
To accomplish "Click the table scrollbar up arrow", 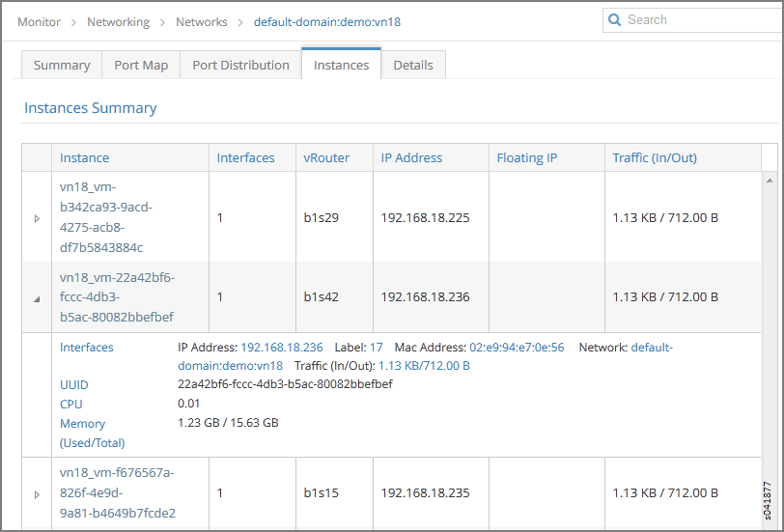I will (x=770, y=180).
